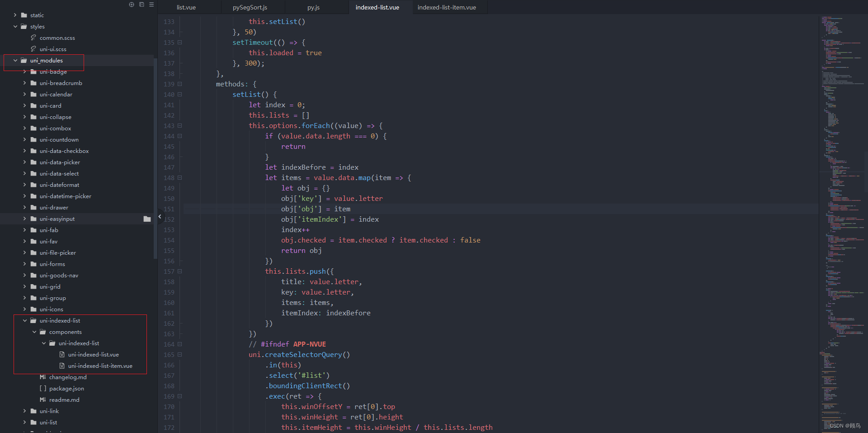The width and height of the screenshot is (868, 433).
Task: Expand the uni-list folder chevron
Action: [24, 423]
